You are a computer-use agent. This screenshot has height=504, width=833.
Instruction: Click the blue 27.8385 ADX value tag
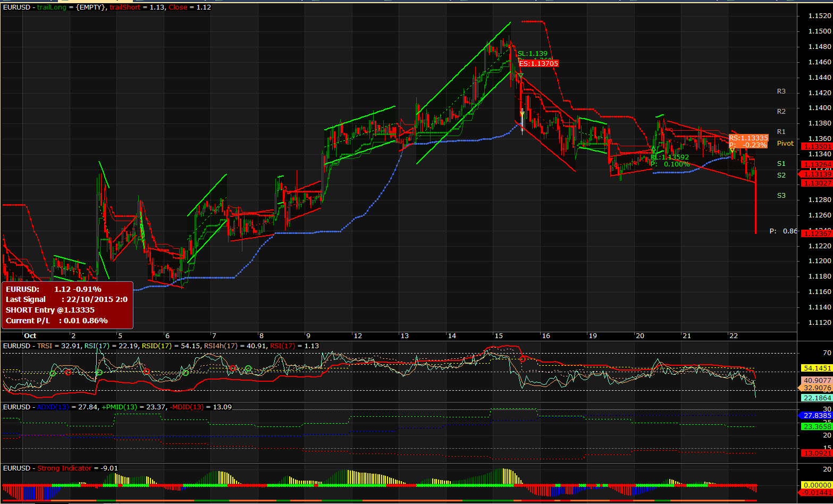pos(816,415)
